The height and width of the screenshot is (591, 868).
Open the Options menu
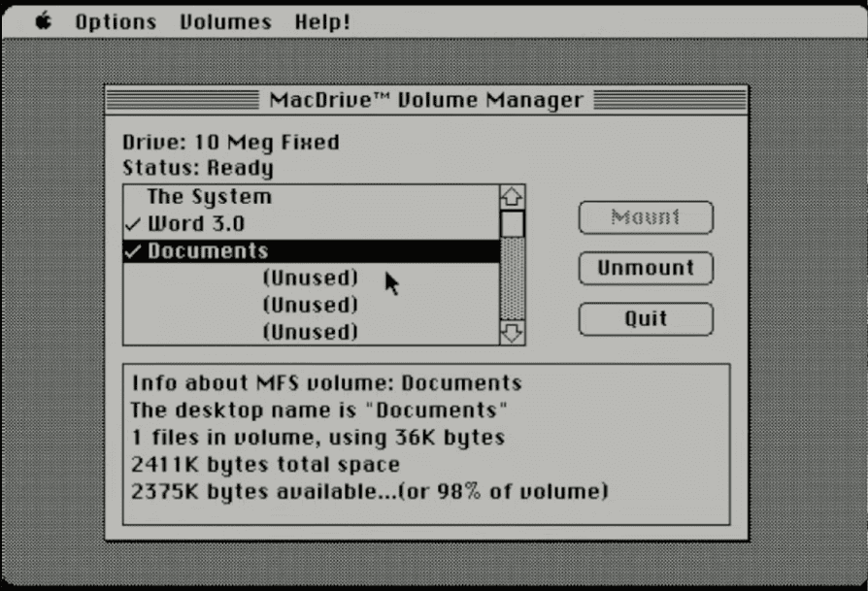(x=116, y=22)
